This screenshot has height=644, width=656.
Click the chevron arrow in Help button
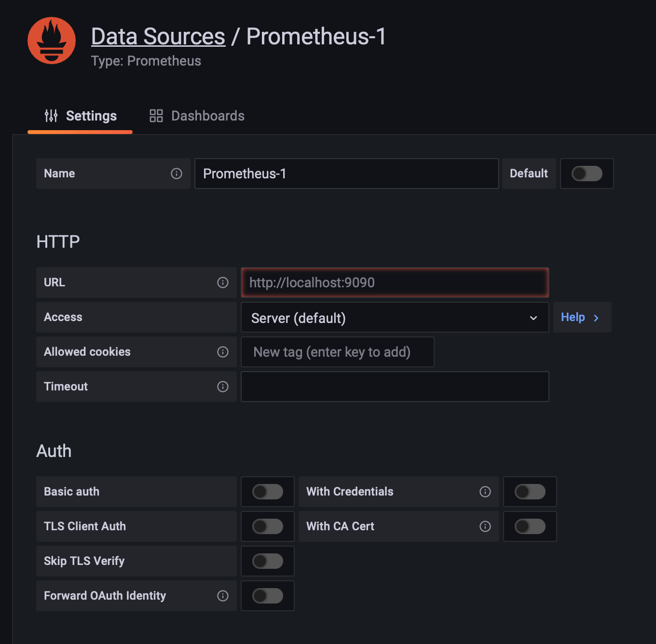596,318
